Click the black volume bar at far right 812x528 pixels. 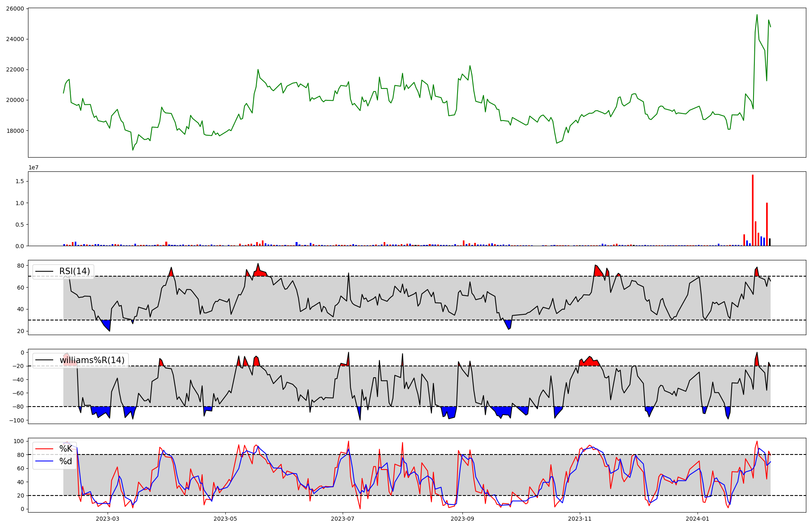(x=770, y=242)
